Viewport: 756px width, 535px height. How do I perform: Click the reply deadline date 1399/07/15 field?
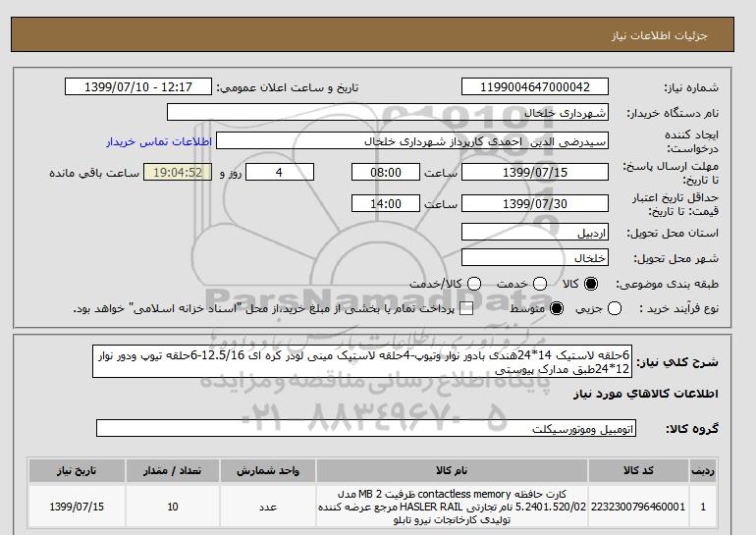point(535,172)
